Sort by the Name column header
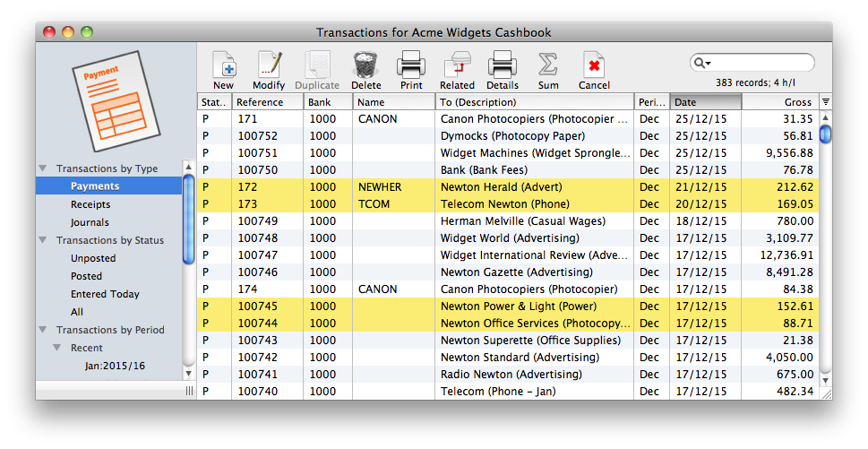The image size is (868, 449). (x=393, y=102)
